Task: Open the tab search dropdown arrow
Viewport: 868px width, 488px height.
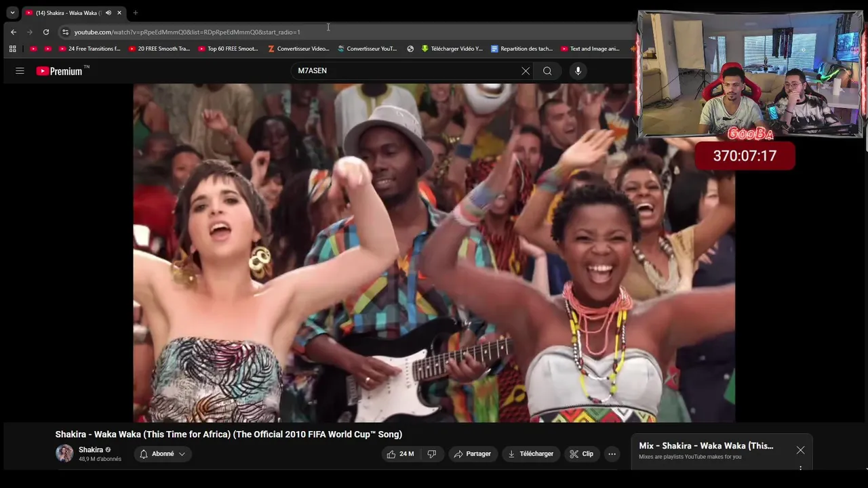Action: tap(12, 12)
